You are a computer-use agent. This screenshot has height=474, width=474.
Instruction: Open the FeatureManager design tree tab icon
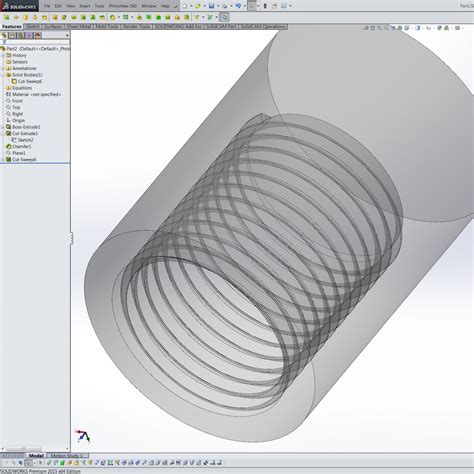click(4, 35)
